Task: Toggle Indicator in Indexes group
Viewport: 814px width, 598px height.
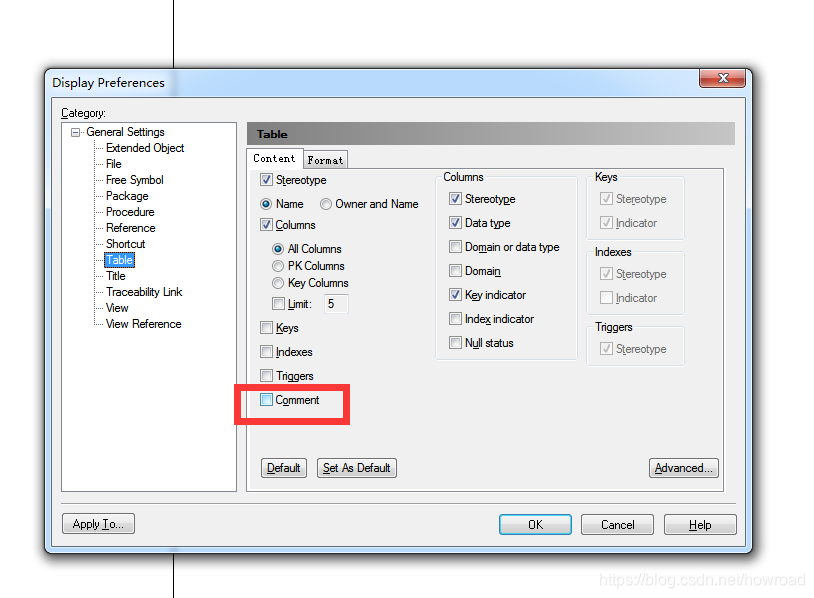Action: pyautogui.click(x=606, y=298)
